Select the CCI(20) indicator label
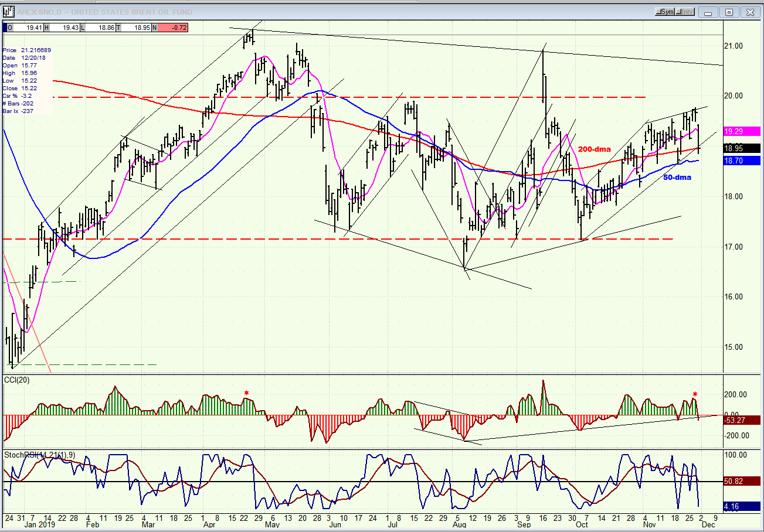764x532 pixels. coord(17,381)
